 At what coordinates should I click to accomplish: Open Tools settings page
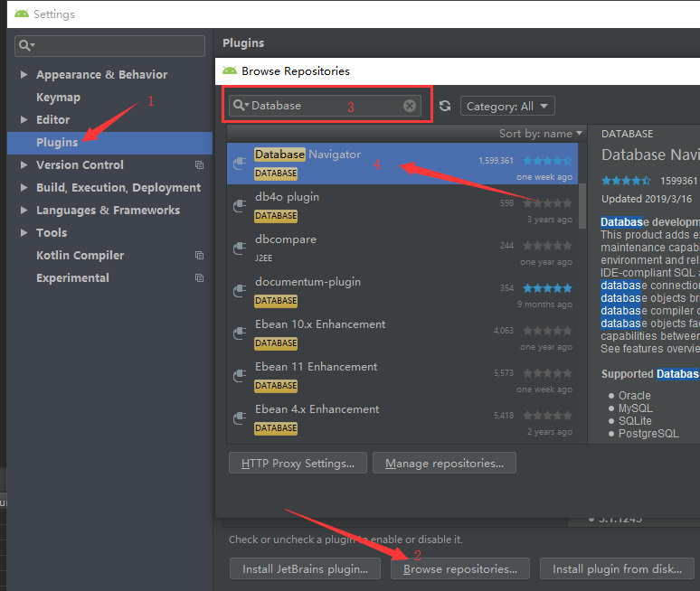click(x=52, y=232)
